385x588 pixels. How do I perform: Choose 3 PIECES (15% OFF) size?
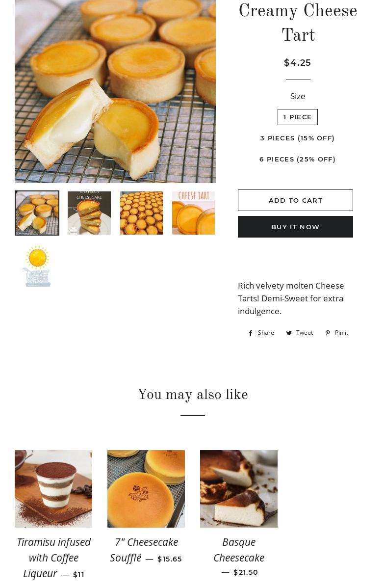click(297, 138)
